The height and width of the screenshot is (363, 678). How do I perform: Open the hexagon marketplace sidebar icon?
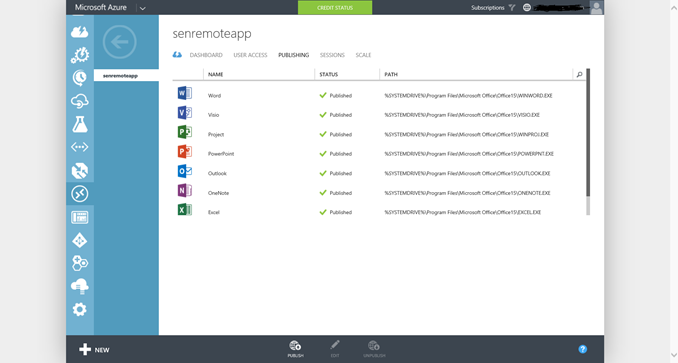coord(80,263)
